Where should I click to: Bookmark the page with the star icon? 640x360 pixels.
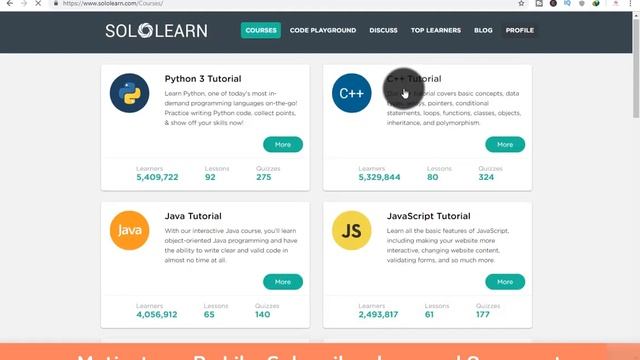pyautogui.click(x=521, y=3)
